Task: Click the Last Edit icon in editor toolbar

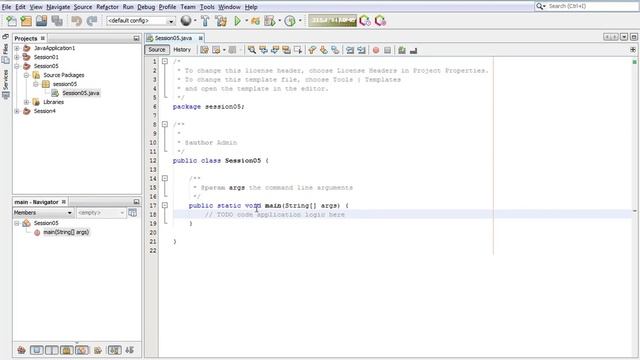Action: tap(204, 50)
